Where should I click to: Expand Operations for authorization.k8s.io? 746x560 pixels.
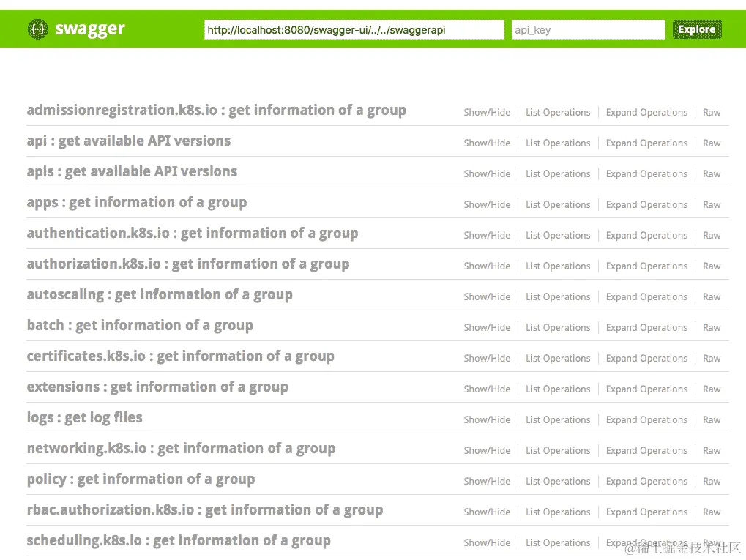click(646, 266)
